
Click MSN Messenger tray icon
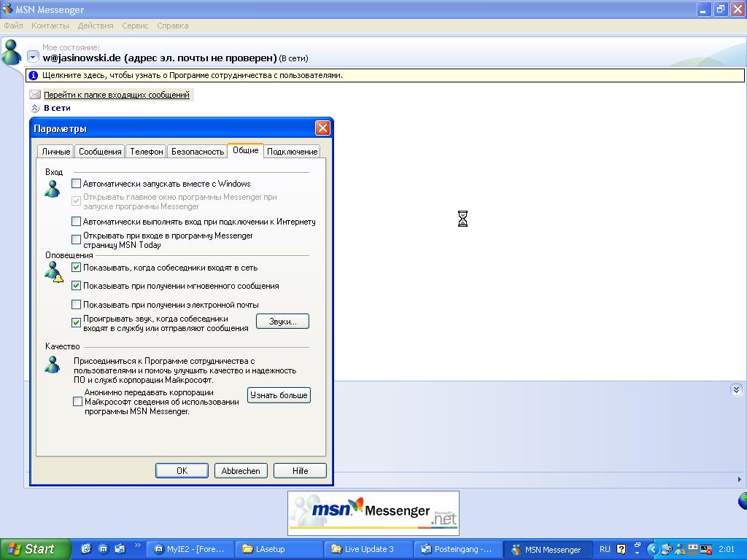pyautogui.click(x=679, y=550)
